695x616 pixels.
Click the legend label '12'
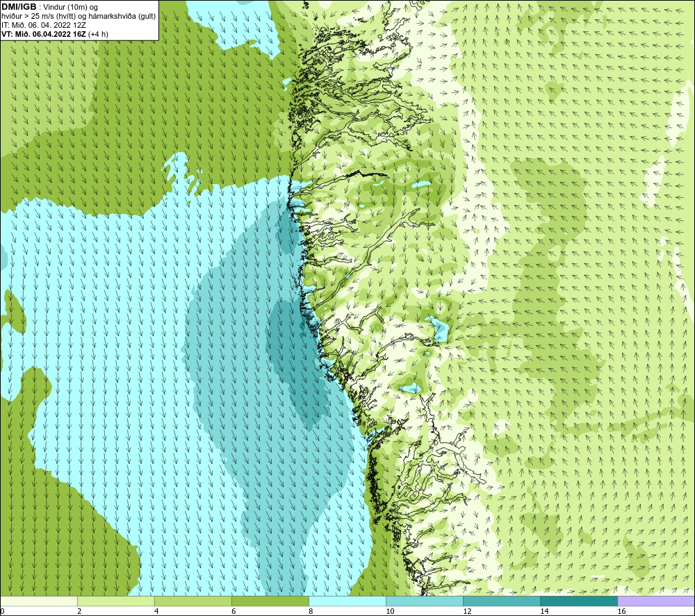click(467, 612)
